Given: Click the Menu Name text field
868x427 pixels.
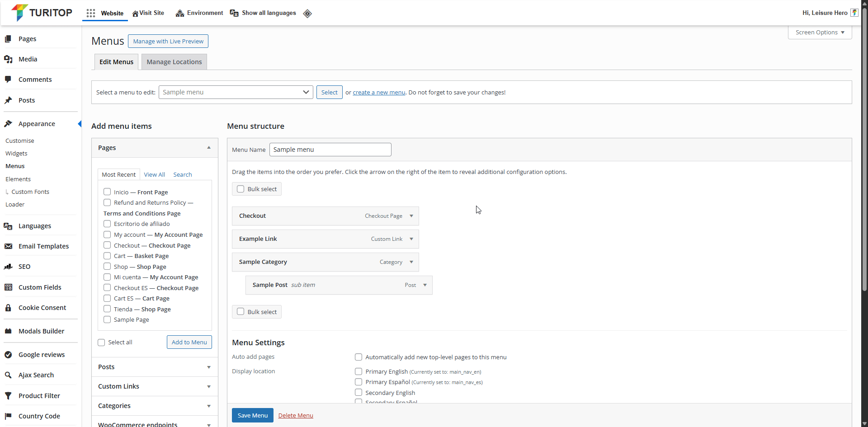Looking at the screenshot, I should click(x=330, y=150).
